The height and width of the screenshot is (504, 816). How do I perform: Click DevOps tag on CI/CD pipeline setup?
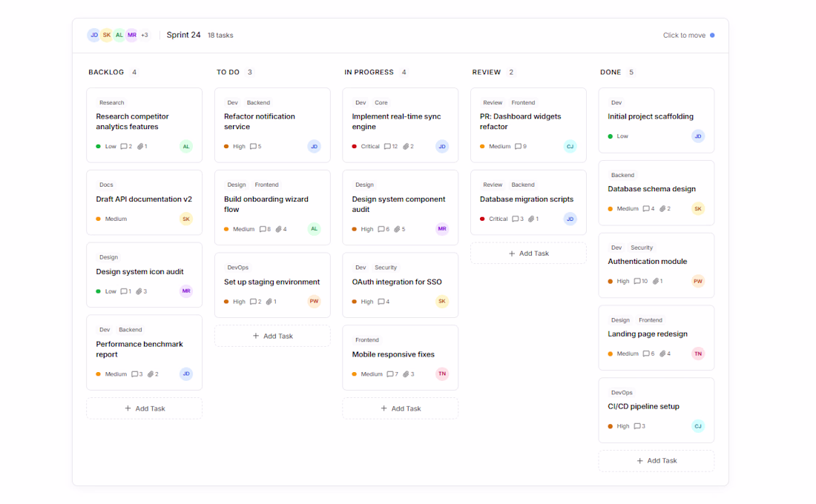coord(622,393)
